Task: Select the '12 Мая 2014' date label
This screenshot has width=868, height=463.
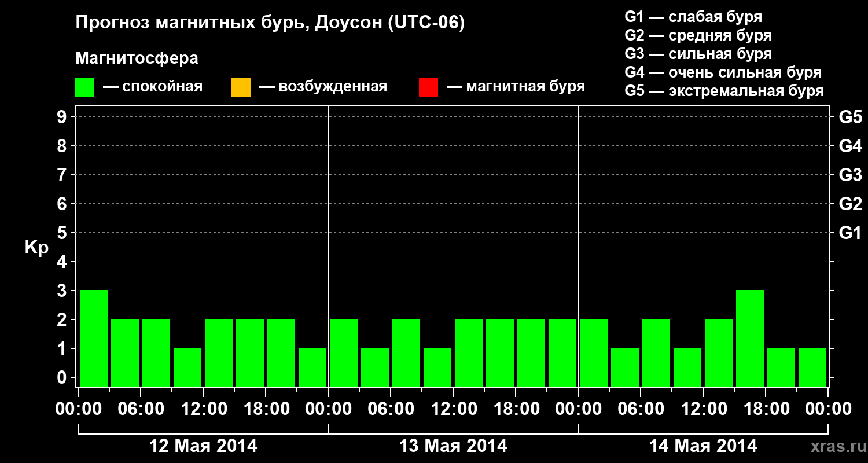Action: (203, 446)
